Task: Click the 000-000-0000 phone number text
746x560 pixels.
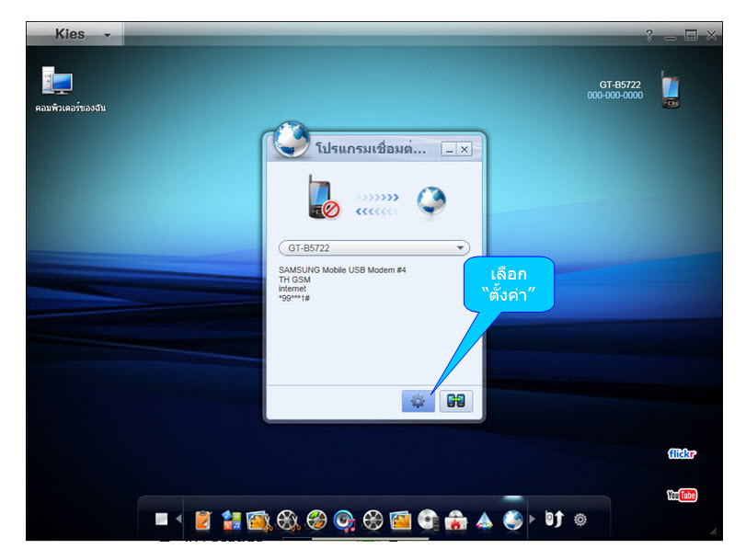Action: coord(614,95)
